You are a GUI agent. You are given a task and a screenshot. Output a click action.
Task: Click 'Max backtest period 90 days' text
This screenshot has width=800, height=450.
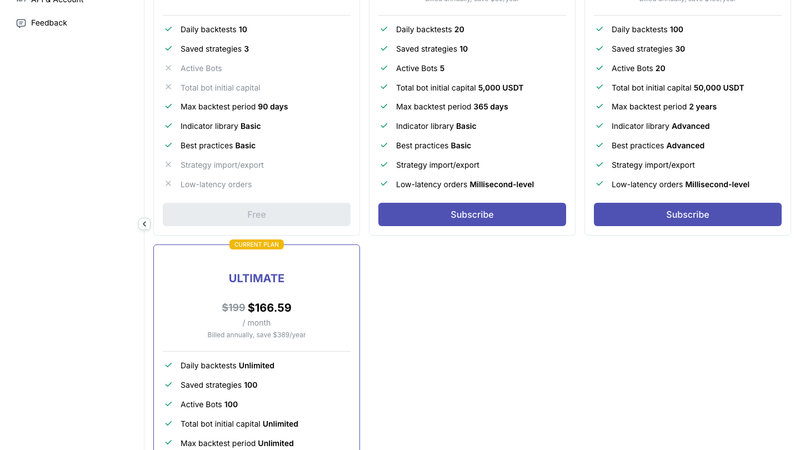pyautogui.click(x=234, y=107)
